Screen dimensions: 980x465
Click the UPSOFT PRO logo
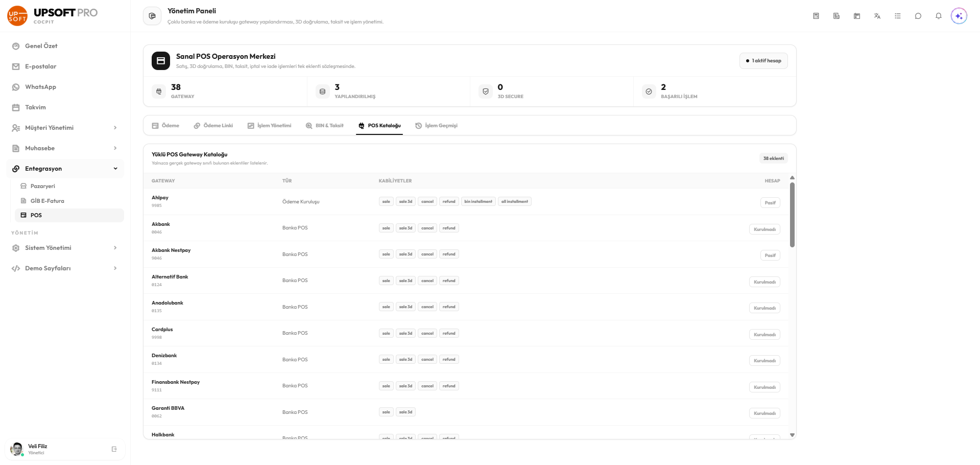tap(53, 15)
